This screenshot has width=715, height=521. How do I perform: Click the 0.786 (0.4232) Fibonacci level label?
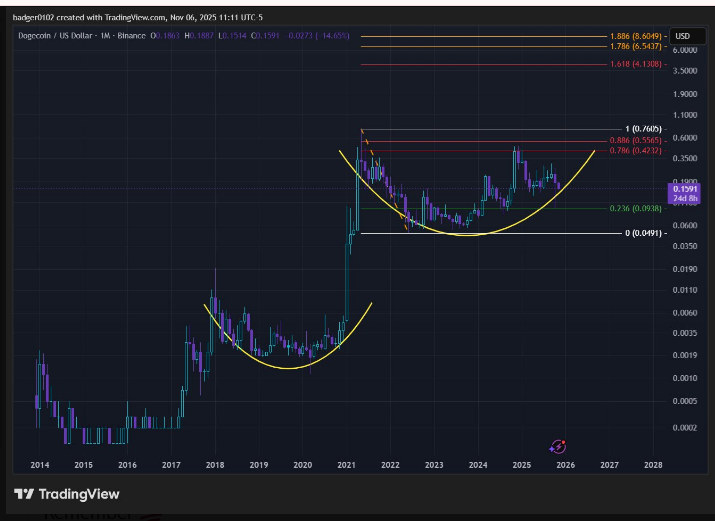(x=634, y=150)
